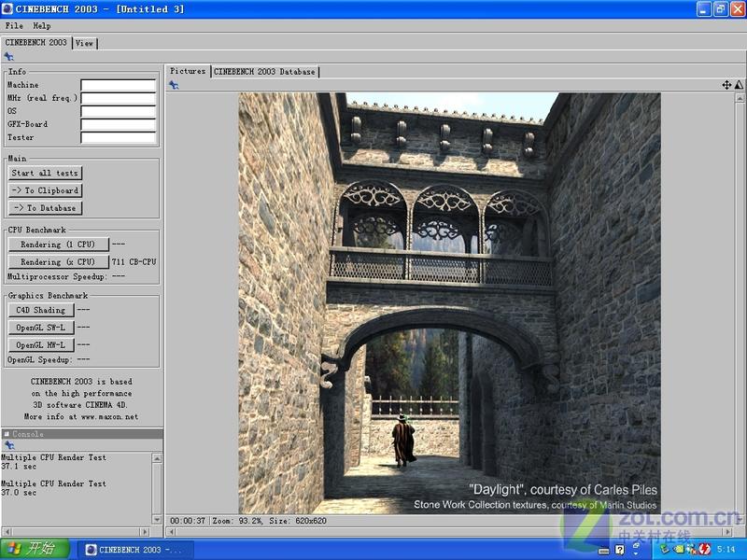Run the OpenGL SW-L test
Viewport: 747px width, 560px height.
[x=41, y=328]
